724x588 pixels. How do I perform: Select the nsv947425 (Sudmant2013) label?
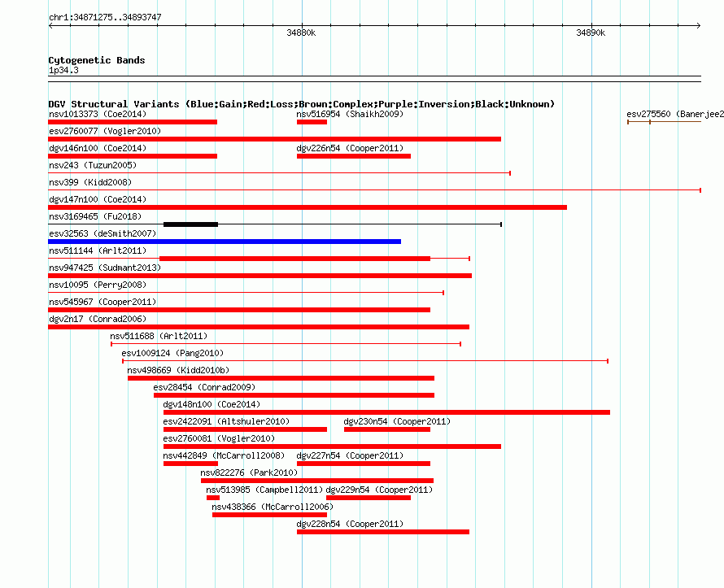tap(105, 268)
